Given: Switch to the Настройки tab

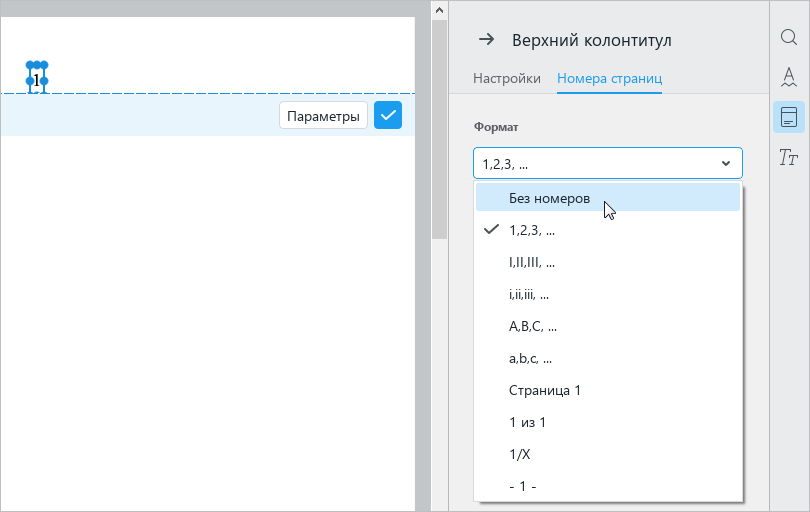Looking at the screenshot, I should tap(507, 78).
